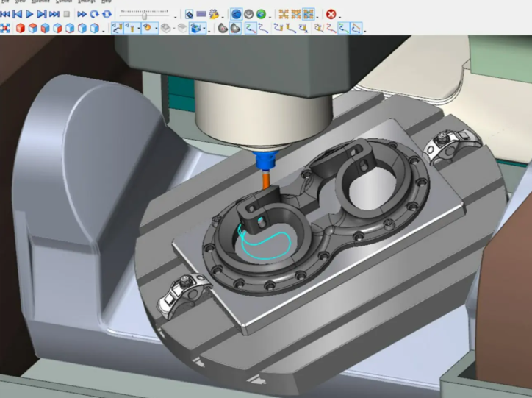532x398 pixels.
Task: Open the dropdown next to the grid icons
Action: (x=317, y=16)
